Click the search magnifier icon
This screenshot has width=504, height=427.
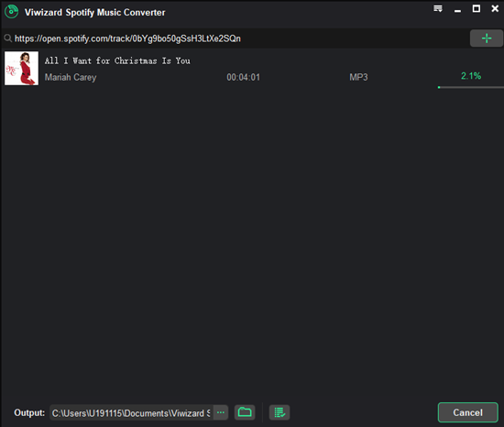[7, 38]
